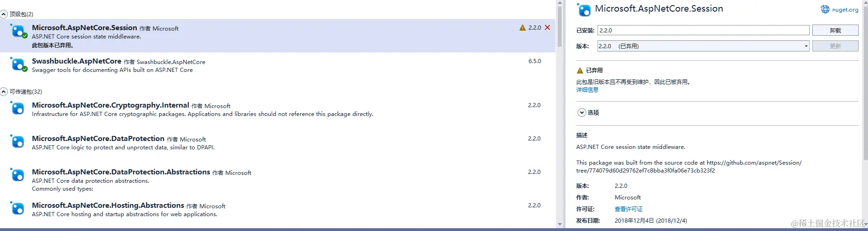Click the 2.2.0 version of Cryptography.Internal

click(x=534, y=105)
